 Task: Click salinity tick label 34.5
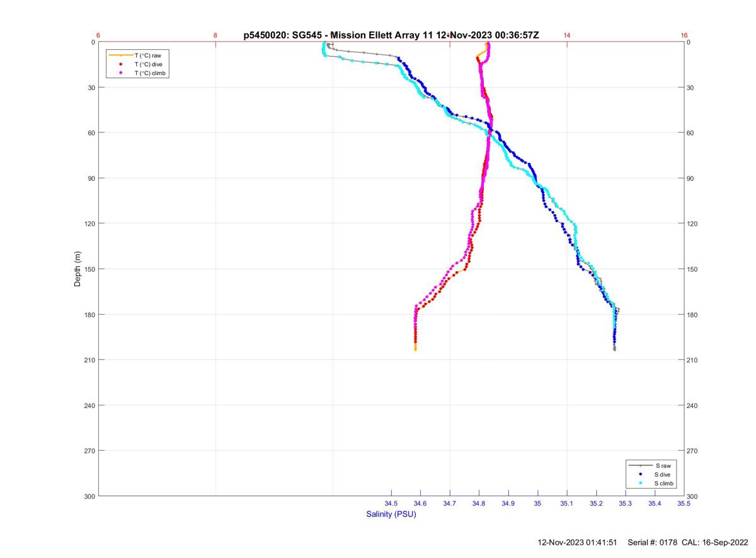coord(391,503)
